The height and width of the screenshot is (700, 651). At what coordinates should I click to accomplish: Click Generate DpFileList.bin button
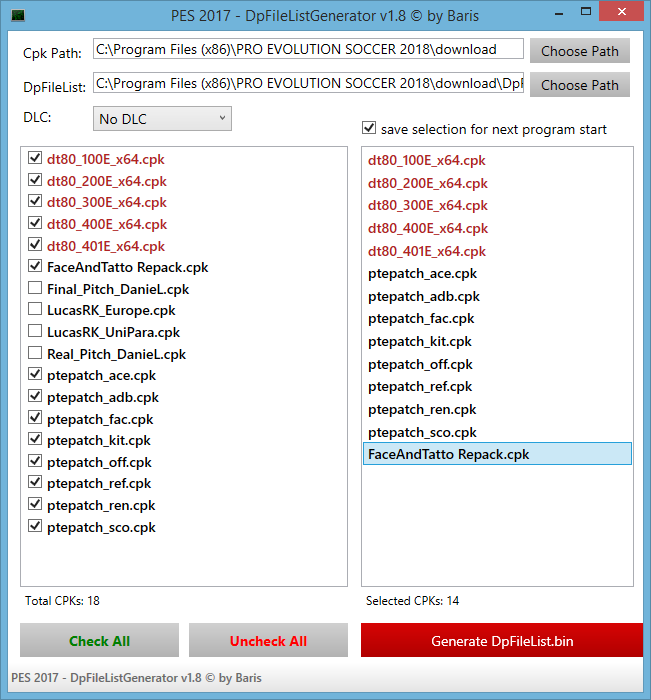(x=502, y=641)
